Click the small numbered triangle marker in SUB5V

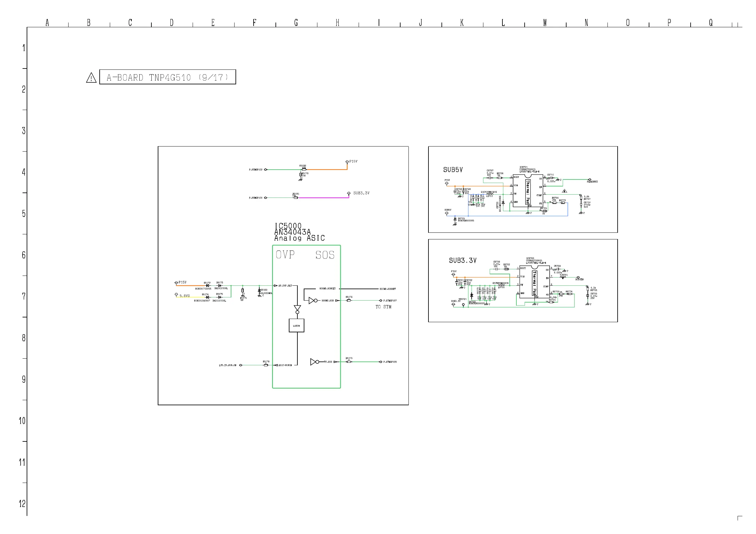[x=564, y=191]
